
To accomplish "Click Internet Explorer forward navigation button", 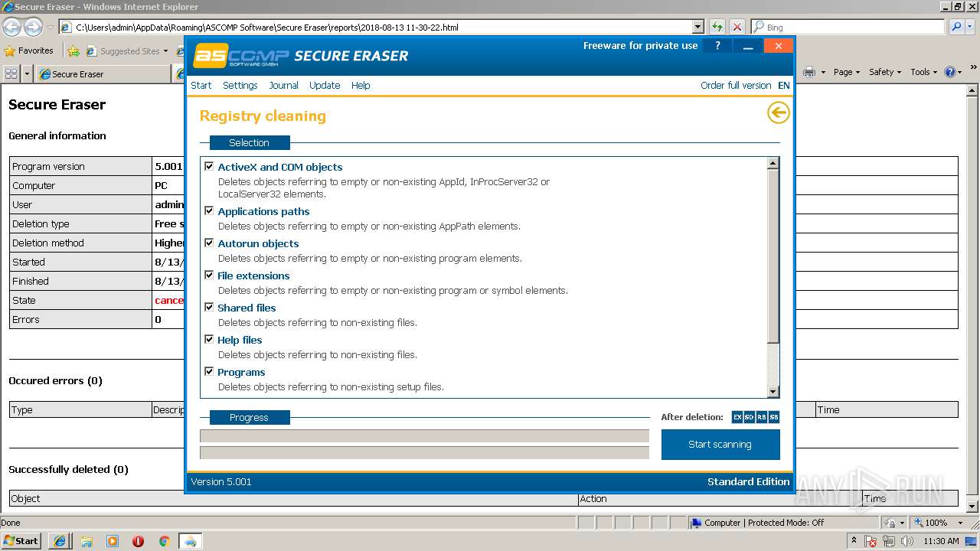I will click(33, 28).
